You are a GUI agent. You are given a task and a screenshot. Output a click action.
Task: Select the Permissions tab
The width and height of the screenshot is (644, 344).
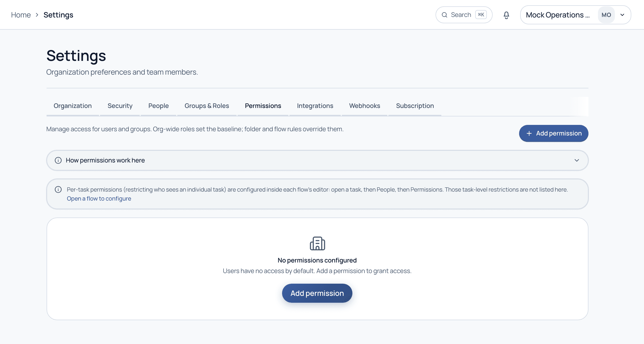(263, 106)
